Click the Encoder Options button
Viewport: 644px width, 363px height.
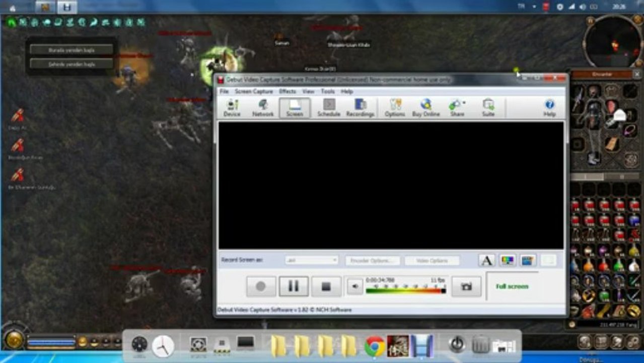[x=373, y=261]
